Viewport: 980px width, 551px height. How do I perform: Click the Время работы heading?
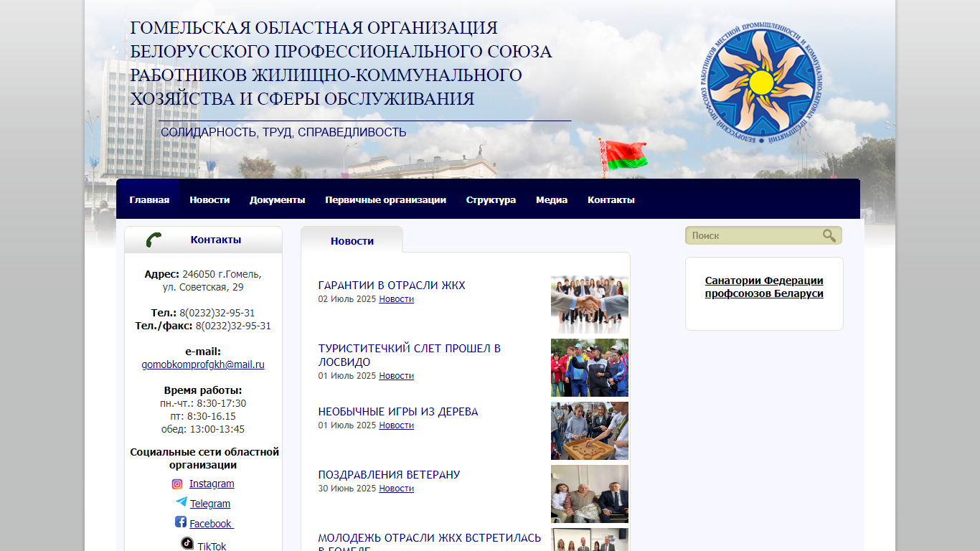(203, 390)
